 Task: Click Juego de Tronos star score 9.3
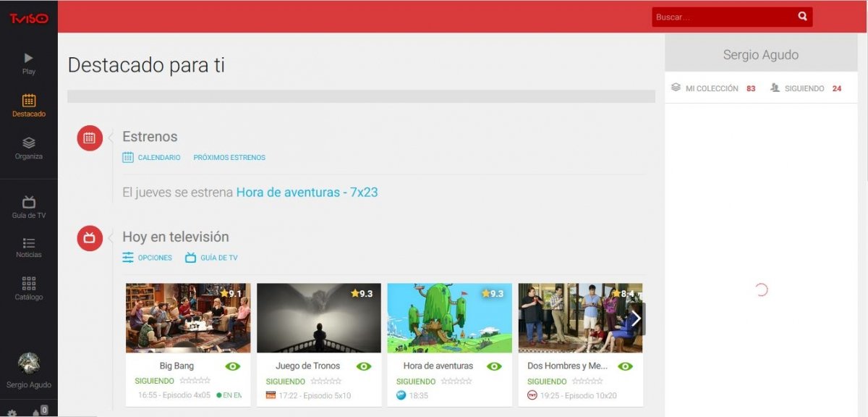[x=362, y=293]
